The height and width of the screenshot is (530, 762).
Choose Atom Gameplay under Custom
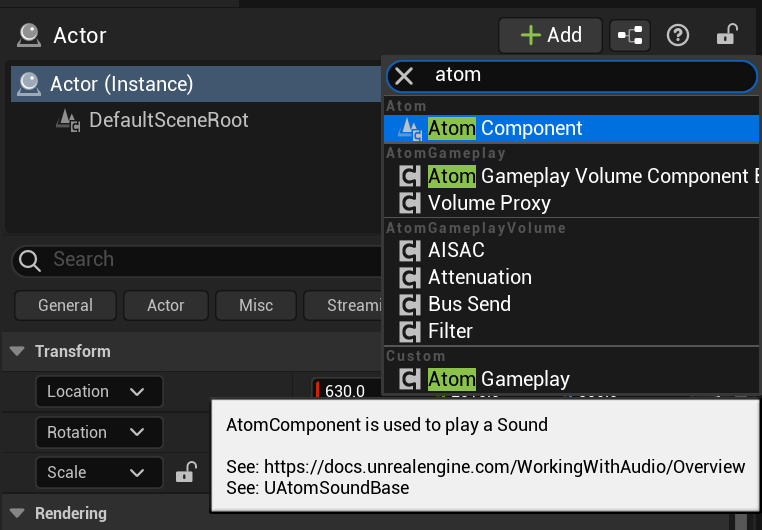click(x=571, y=379)
